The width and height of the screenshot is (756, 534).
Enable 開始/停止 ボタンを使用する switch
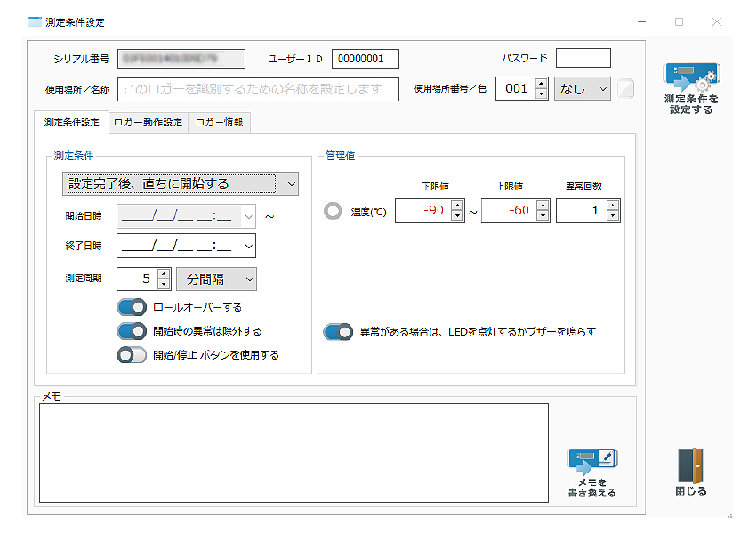click(132, 355)
